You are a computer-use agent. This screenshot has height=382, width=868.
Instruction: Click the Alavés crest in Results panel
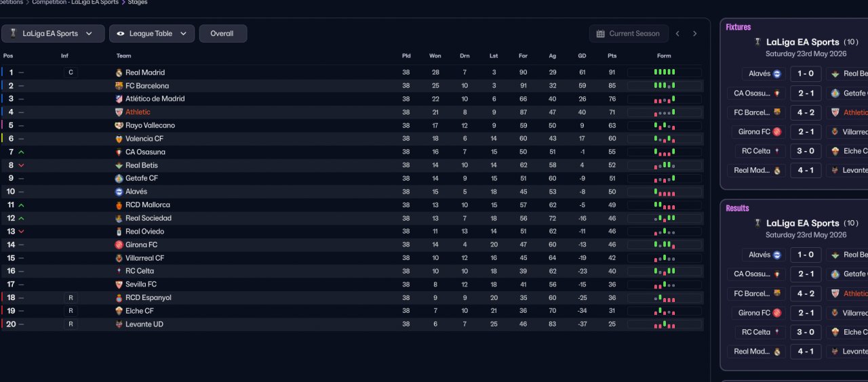coord(777,255)
